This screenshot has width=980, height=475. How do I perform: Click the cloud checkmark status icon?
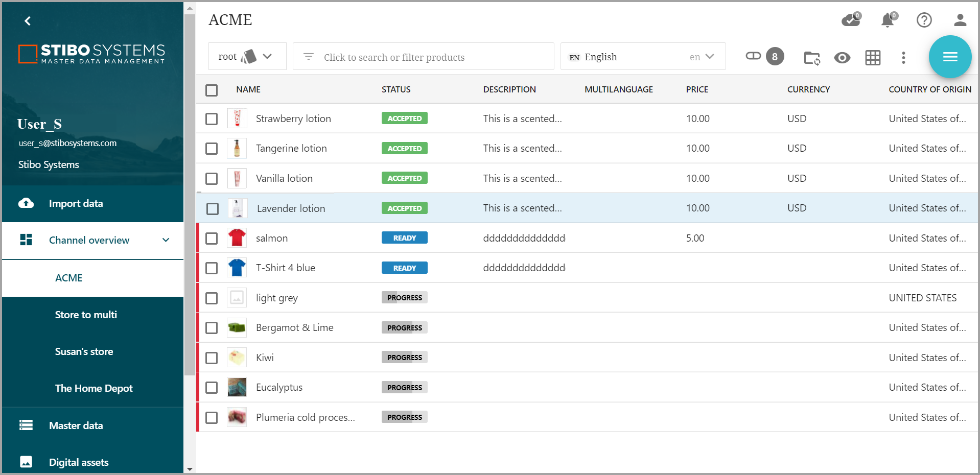851,20
